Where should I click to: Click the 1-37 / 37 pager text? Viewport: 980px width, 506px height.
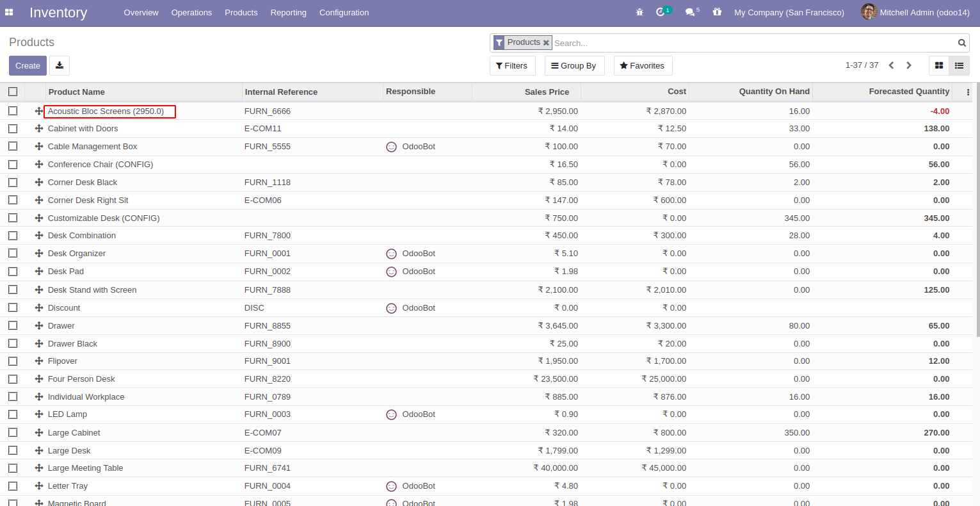(862, 65)
